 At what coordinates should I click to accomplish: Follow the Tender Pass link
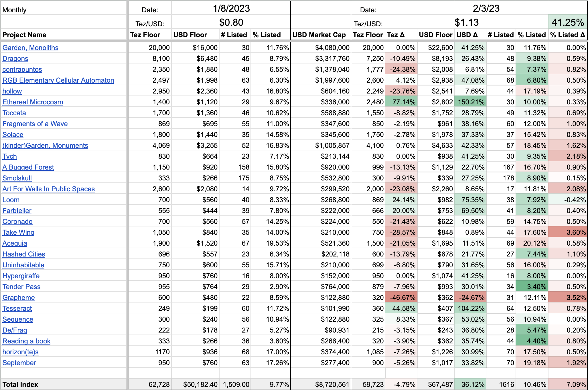21,287
